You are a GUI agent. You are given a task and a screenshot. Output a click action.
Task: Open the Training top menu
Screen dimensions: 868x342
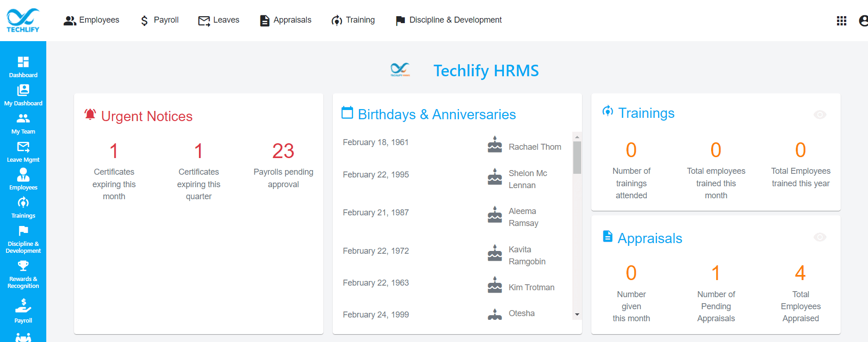tap(353, 20)
